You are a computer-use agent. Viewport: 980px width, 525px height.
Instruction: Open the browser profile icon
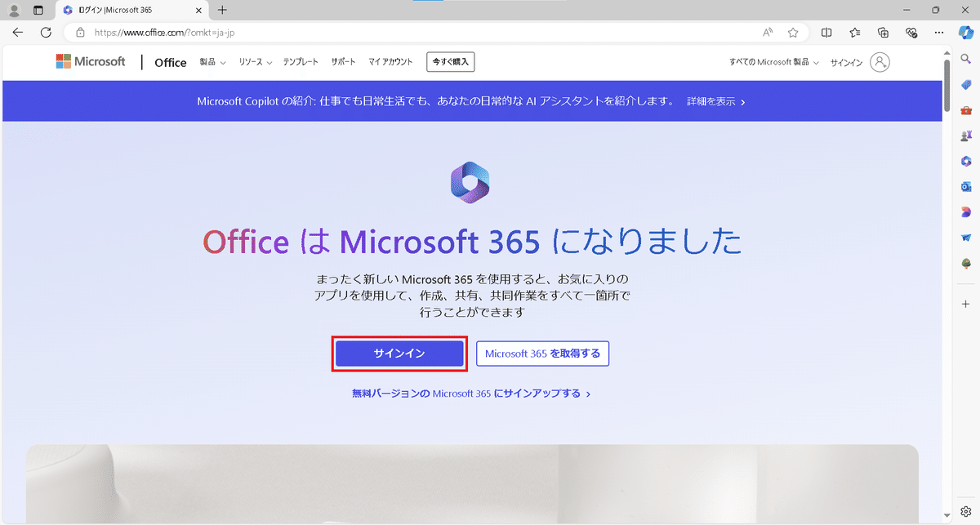coord(14,10)
